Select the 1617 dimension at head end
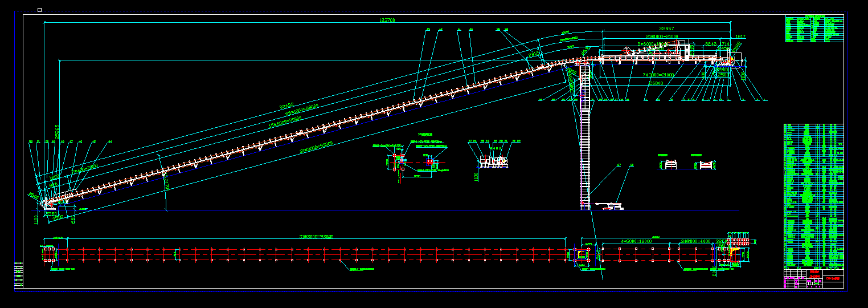Viewport: 868px width, 308px height. coord(740,37)
